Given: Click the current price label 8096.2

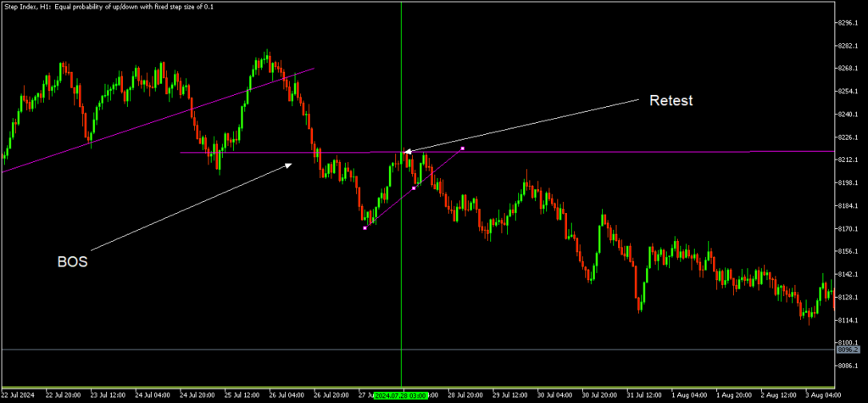Looking at the screenshot, I should coord(848,350).
